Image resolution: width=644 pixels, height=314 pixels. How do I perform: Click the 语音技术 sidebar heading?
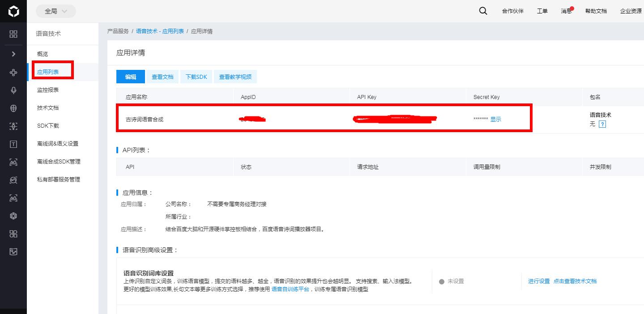[x=48, y=34]
